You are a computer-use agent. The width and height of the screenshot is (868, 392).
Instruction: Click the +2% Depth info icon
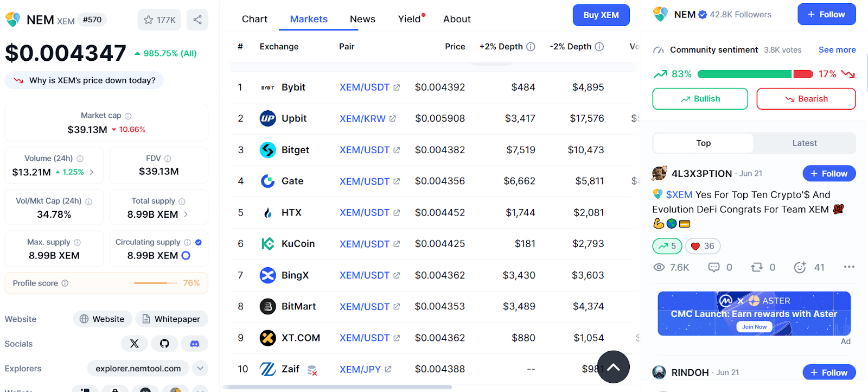(531, 47)
